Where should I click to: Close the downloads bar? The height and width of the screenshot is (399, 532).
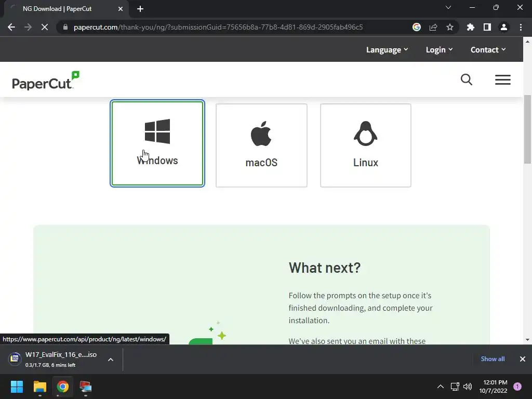[x=523, y=359]
